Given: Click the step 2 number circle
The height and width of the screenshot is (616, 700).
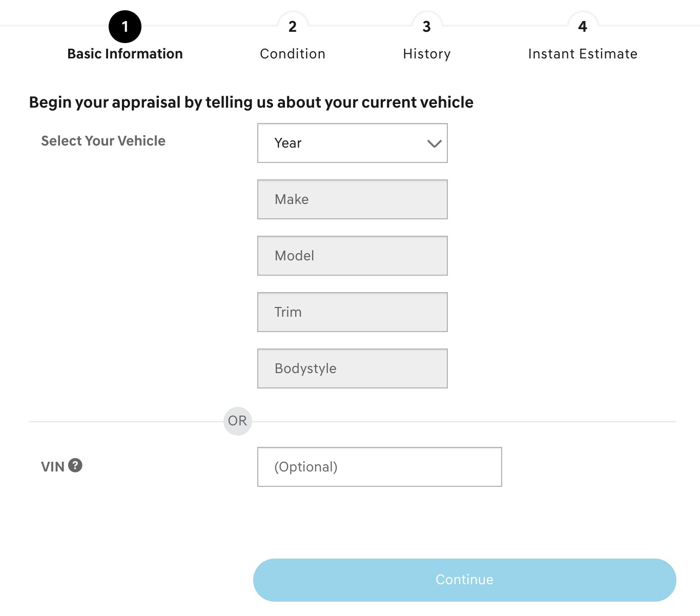Looking at the screenshot, I should (293, 27).
